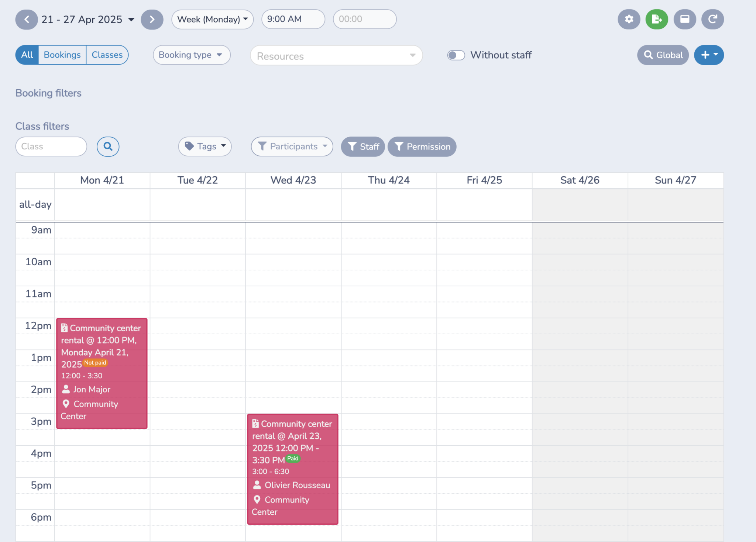Image resolution: width=756 pixels, height=542 pixels.
Task: Click the Paid badge
Action: click(x=293, y=459)
